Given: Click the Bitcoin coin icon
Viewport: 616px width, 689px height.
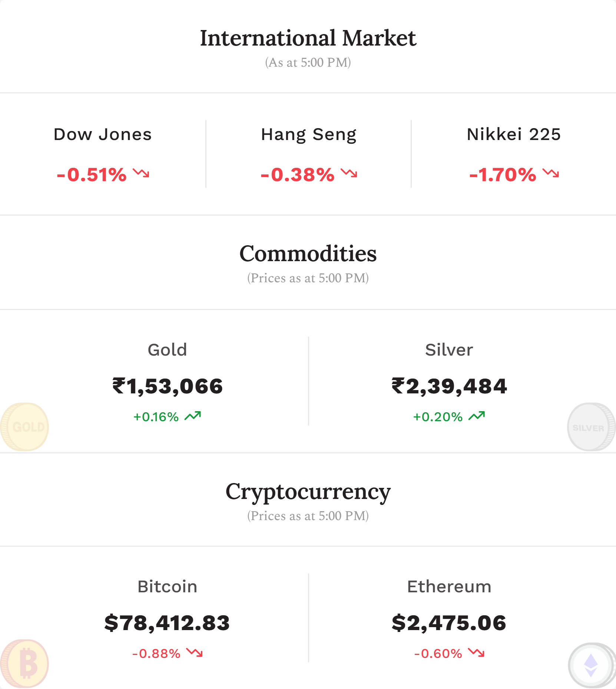Looking at the screenshot, I should pyautogui.click(x=24, y=663).
